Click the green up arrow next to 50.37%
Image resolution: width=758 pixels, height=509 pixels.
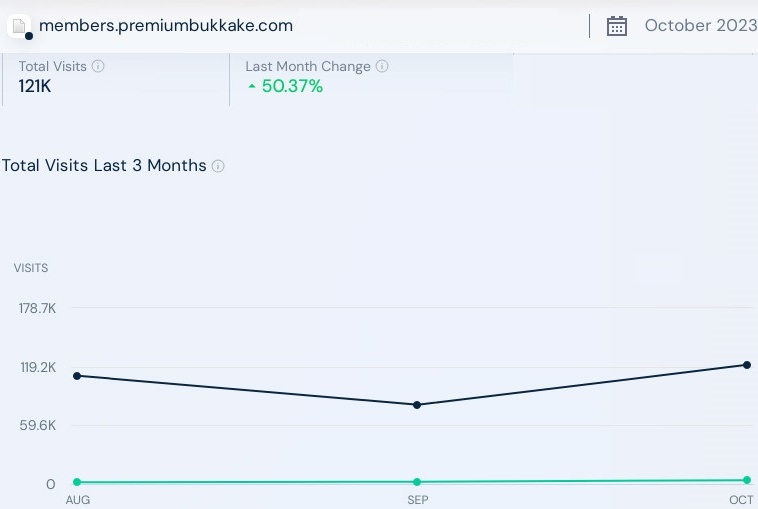252,87
